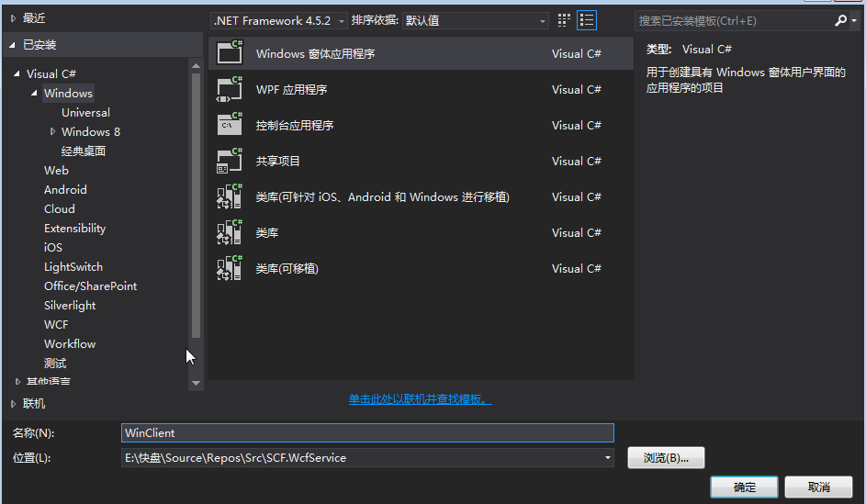Expand the 联机 section

[x=13, y=404]
